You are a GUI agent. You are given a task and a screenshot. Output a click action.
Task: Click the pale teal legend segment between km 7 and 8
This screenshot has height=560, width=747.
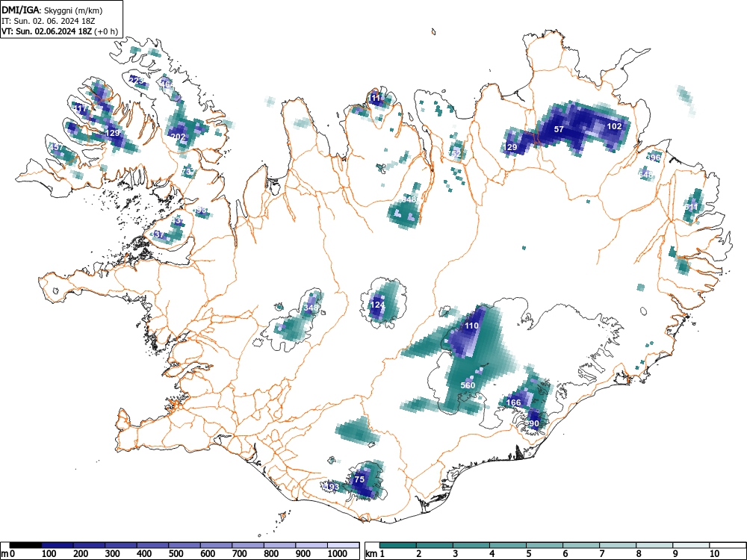pos(618,545)
